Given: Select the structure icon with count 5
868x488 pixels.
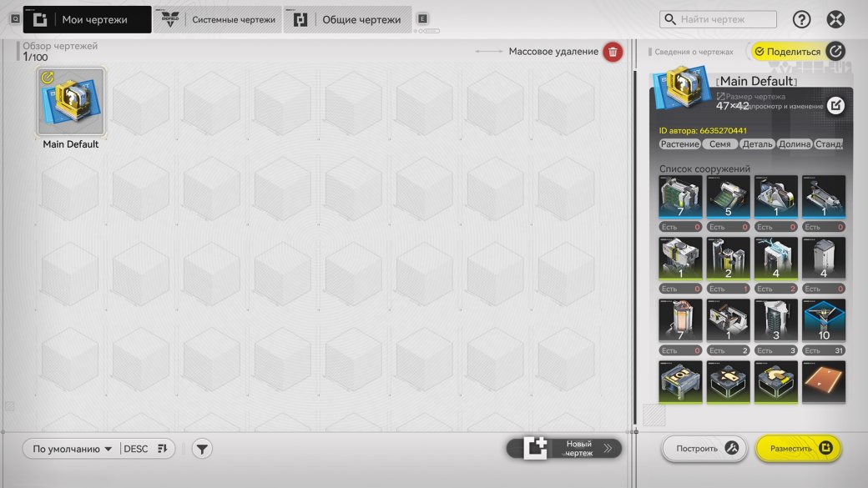Looking at the screenshot, I should pos(728,197).
